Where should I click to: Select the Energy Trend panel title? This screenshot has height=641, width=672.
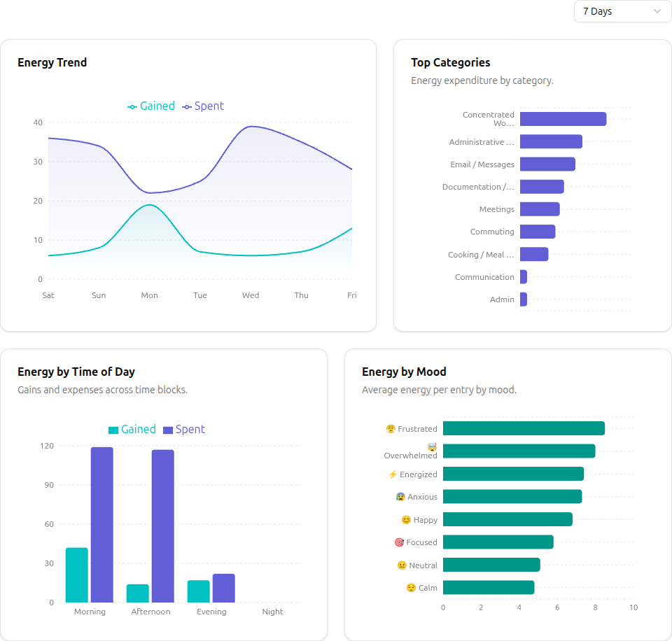(x=52, y=62)
